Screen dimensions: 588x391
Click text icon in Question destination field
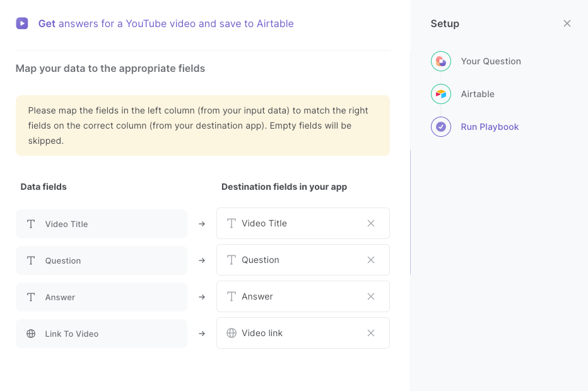tap(232, 260)
